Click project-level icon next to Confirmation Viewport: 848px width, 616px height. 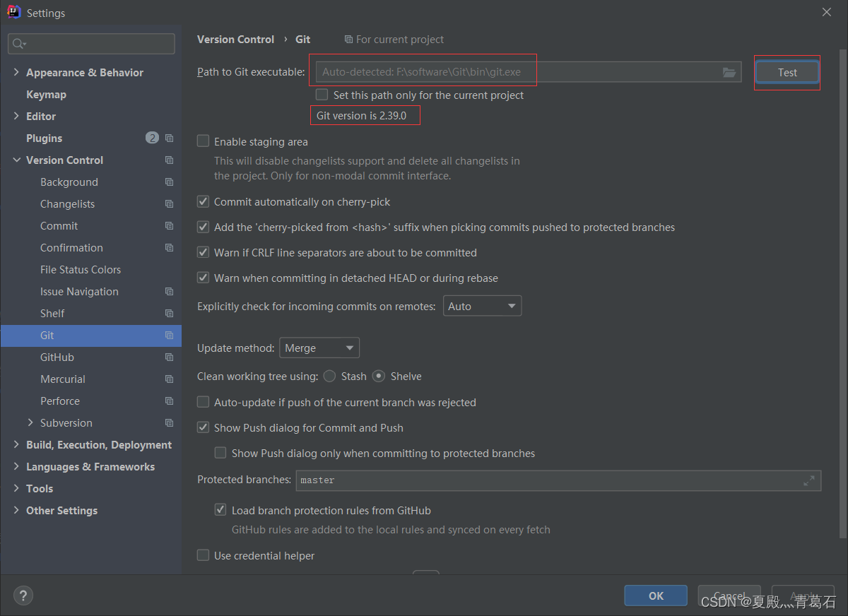(x=169, y=248)
